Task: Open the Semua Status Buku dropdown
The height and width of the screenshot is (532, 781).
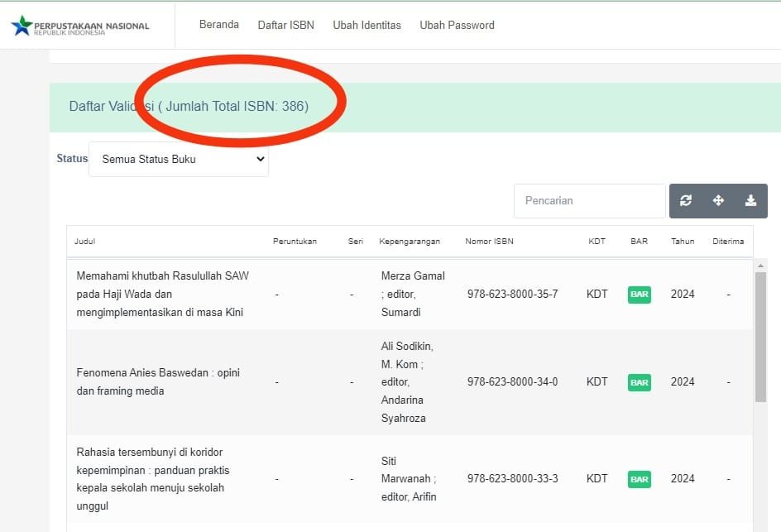Action: (179, 159)
